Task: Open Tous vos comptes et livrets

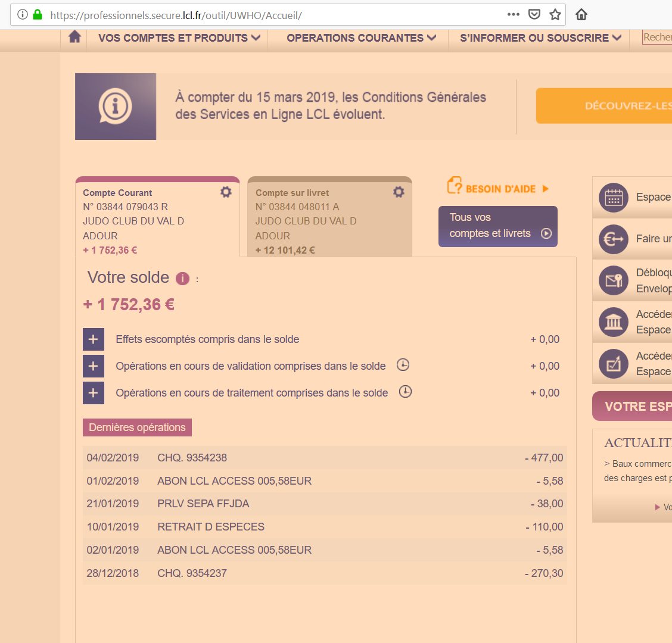Action: (497, 226)
